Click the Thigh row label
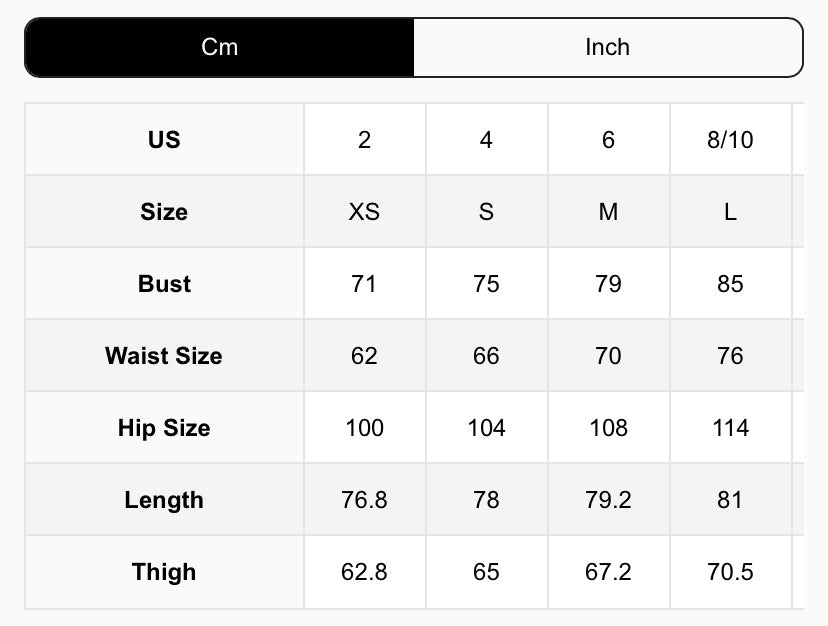The image size is (828, 626). pyautogui.click(x=164, y=572)
